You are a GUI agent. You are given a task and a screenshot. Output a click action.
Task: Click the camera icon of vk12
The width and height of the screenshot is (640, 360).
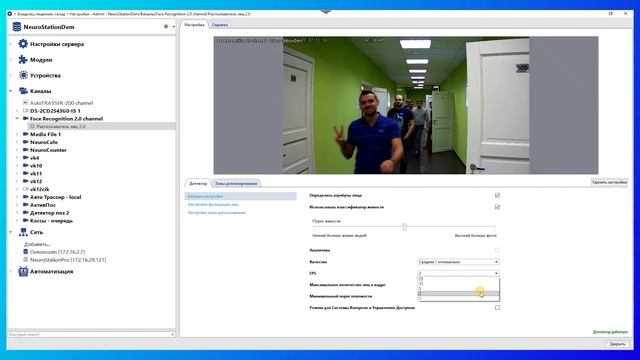pos(26,181)
